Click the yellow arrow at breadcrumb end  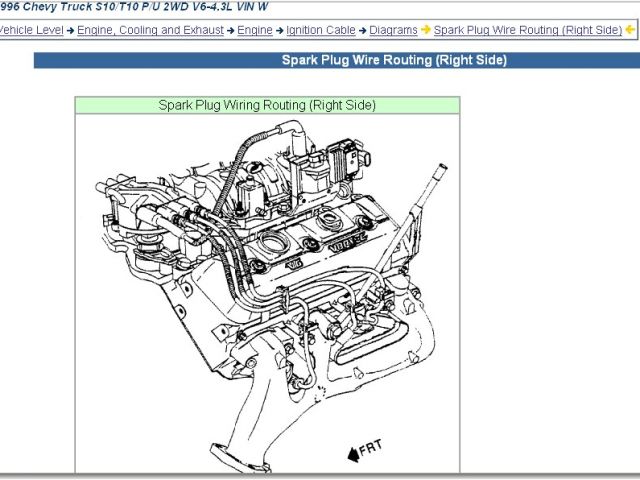pos(630,30)
